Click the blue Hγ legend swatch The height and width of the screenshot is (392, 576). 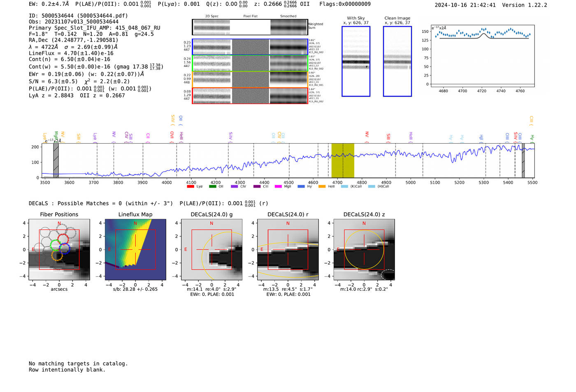(x=301, y=186)
